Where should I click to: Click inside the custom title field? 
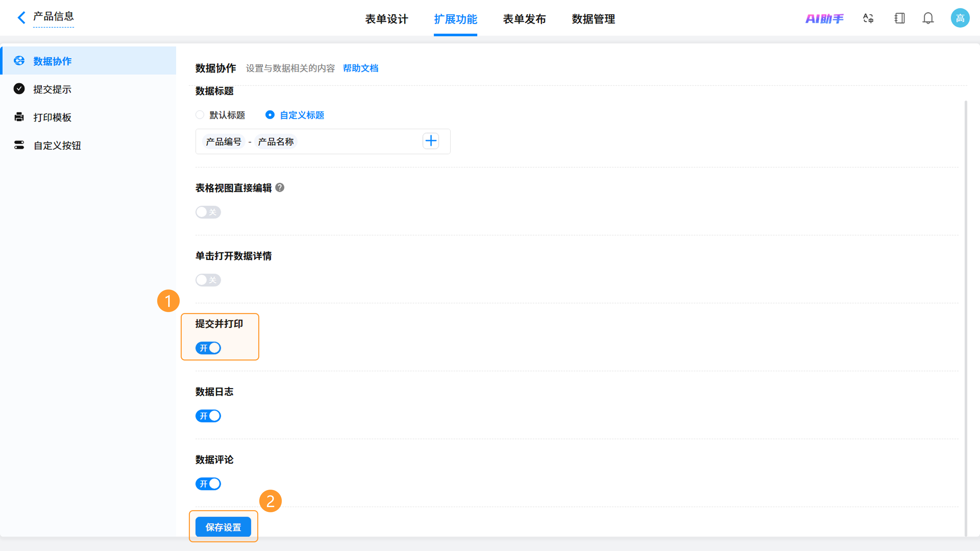pos(323,141)
